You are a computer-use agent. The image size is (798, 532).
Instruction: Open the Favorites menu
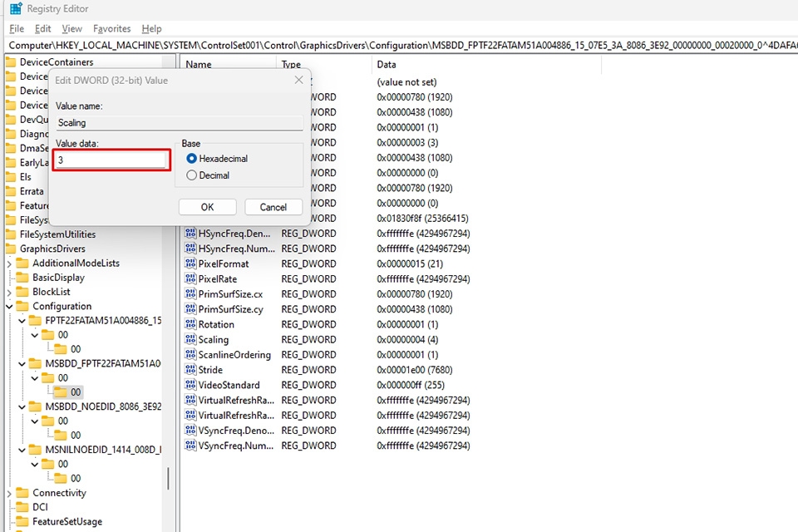tap(111, 28)
